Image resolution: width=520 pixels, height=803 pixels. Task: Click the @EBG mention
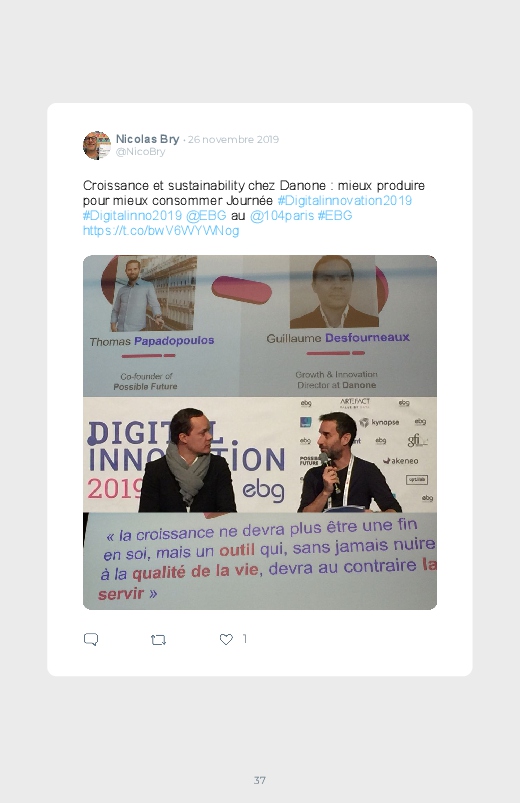206,216
